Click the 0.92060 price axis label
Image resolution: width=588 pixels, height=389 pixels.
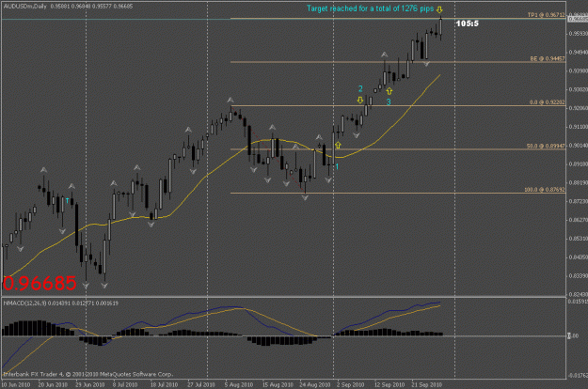pos(578,108)
